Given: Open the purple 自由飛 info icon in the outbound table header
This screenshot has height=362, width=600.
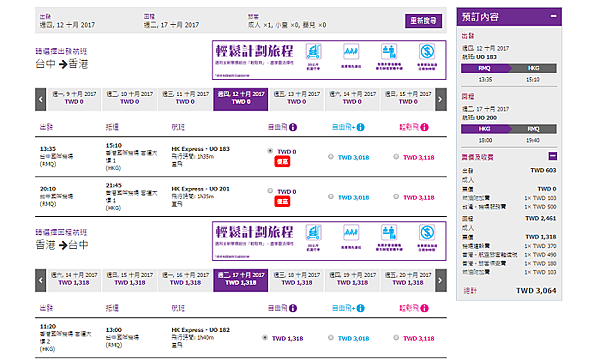Looking at the screenshot, I should pos(293,127).
